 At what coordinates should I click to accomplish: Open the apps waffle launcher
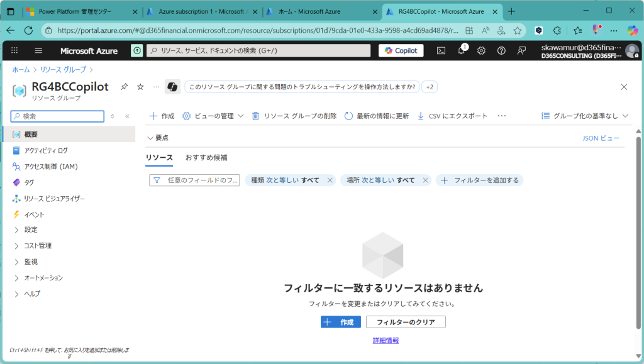tap(14, 50)
